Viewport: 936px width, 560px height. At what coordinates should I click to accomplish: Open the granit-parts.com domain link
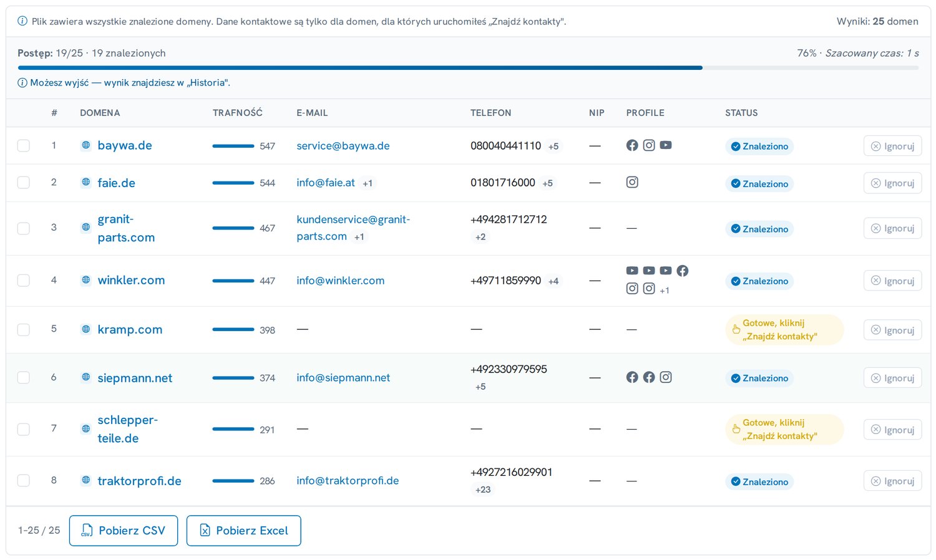tap(126, 228)
